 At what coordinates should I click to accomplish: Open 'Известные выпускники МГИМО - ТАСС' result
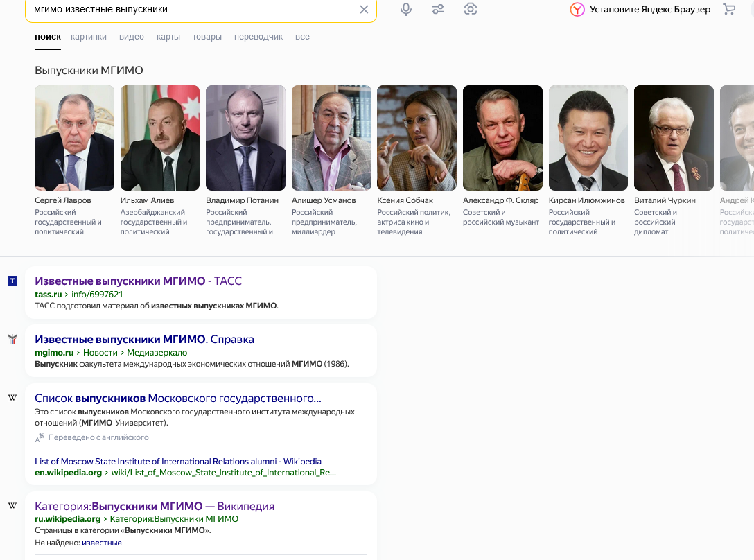(138, 281)
